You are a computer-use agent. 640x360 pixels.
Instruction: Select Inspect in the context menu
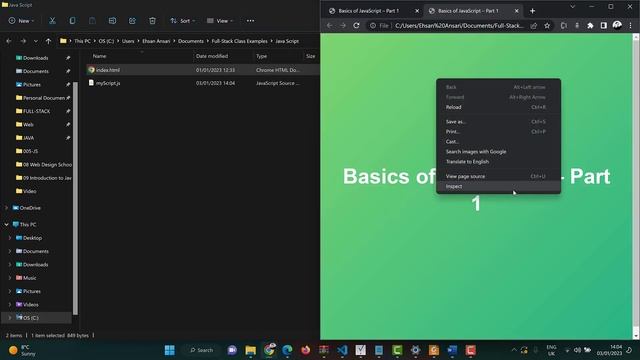point(498,187)
